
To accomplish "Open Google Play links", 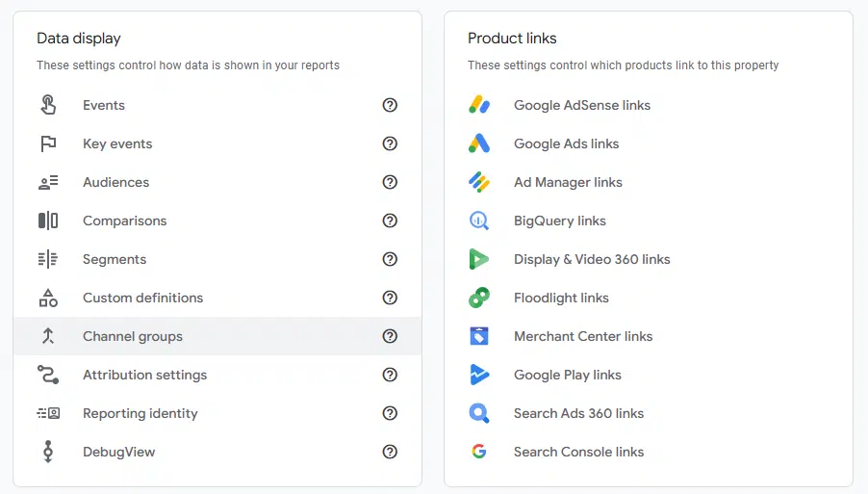I will (567, 375).
